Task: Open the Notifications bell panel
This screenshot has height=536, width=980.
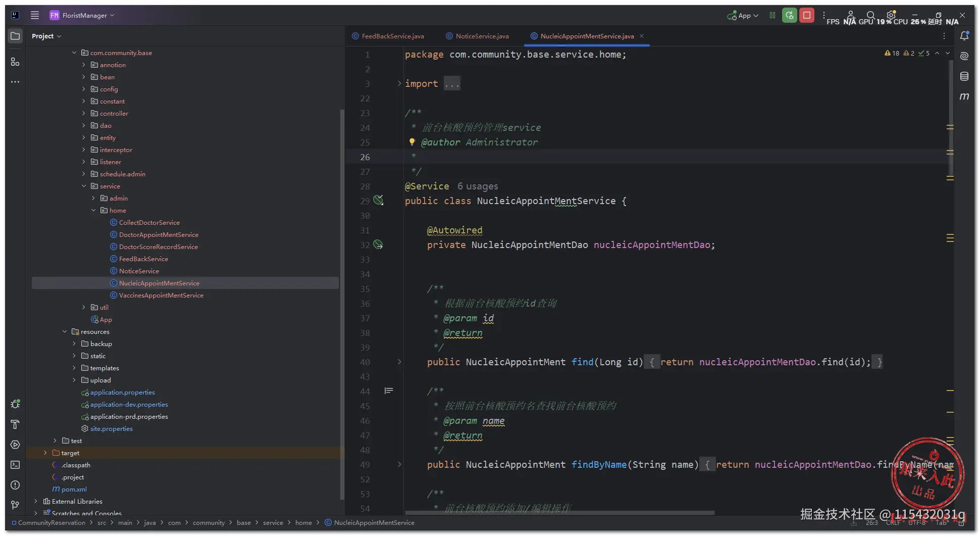Action: click(x=964, y=36)
